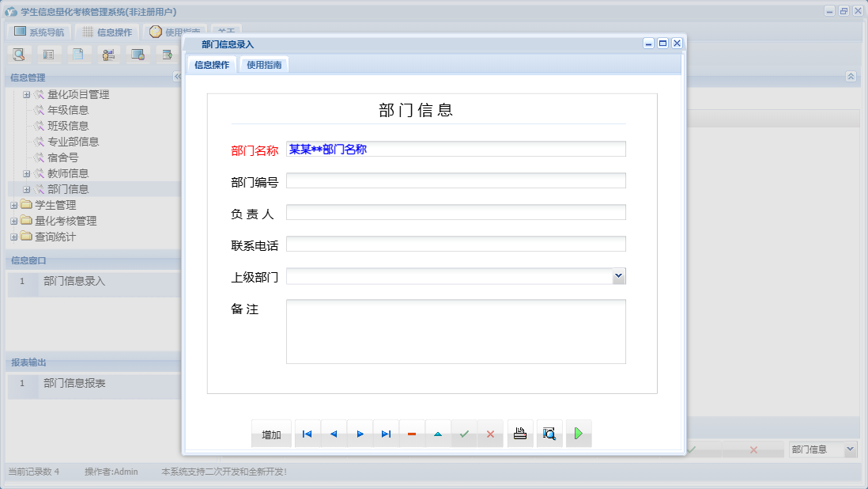868x489 pixels.
Task: Open the report list icon in the toolbar
Action: pos(49,54)
